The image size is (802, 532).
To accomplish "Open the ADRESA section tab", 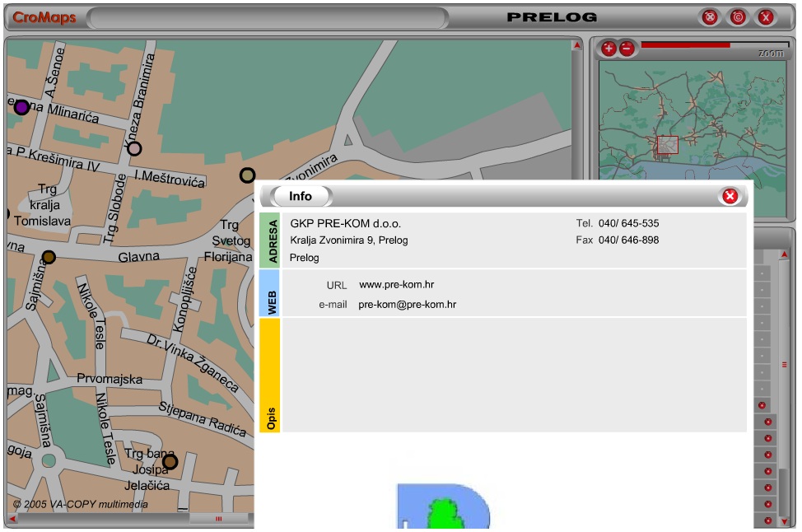I will tap(270, 240).
